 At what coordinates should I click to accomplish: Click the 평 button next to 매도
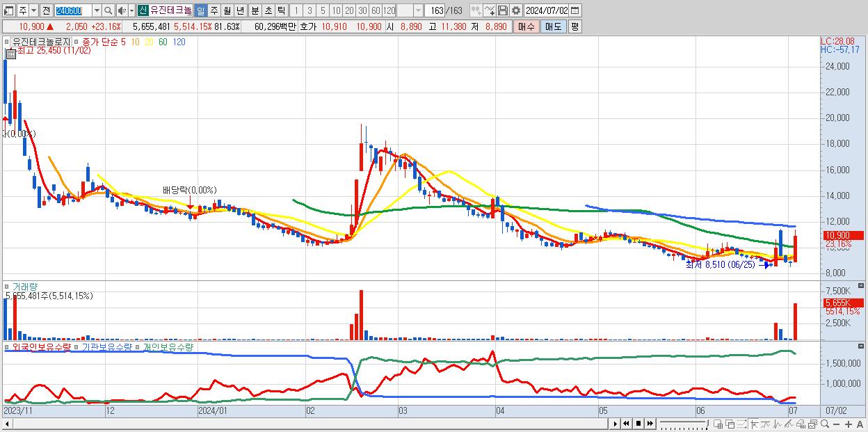click(x=574, y=26)
